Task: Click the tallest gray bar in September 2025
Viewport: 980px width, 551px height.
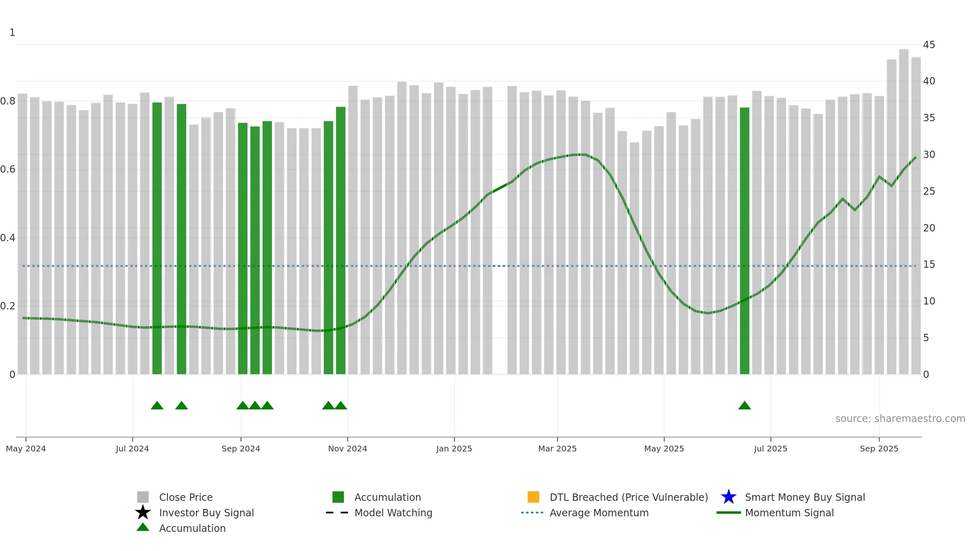Action: pos(904,212)
